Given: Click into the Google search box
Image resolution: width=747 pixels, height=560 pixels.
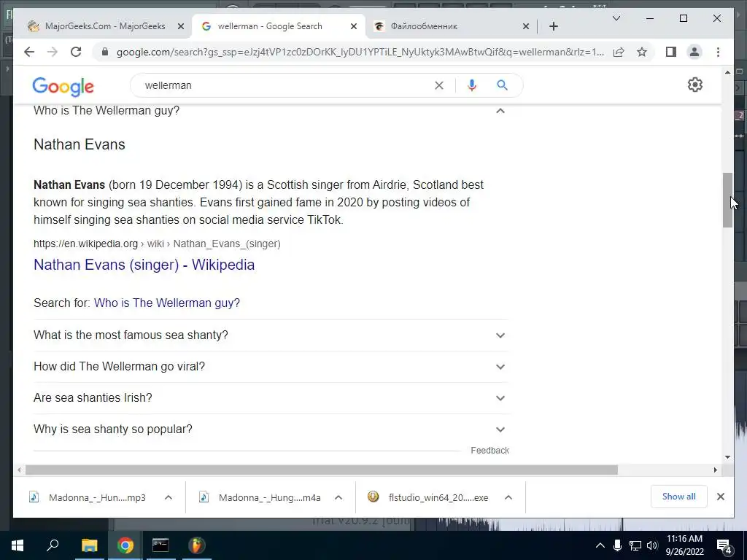Looking at the screenshot, I should tap(286, 85).
